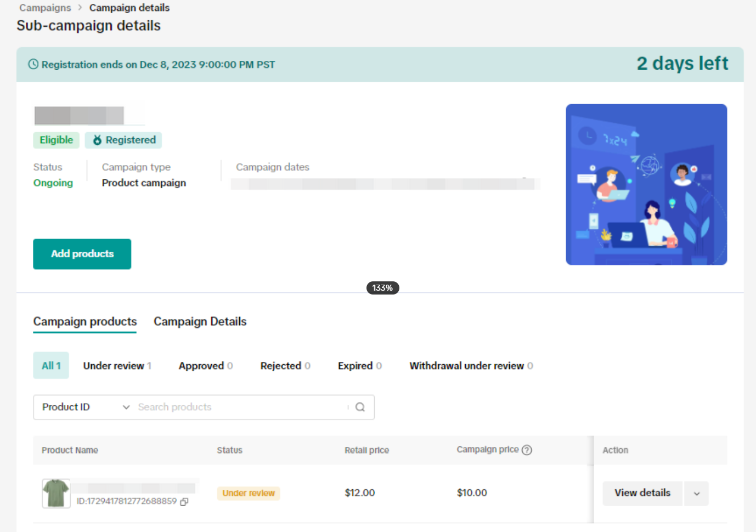Click the medal icon on the Registered badge

coord(97,140)
